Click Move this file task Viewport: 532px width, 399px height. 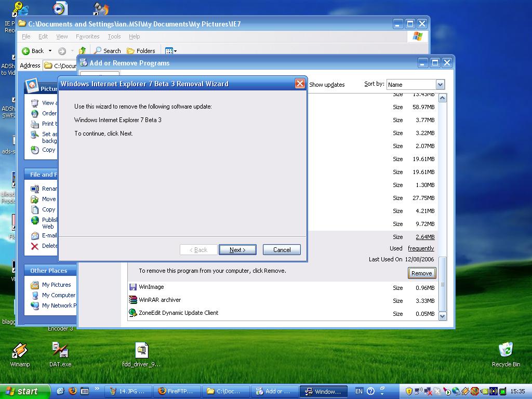coord(44,199)
